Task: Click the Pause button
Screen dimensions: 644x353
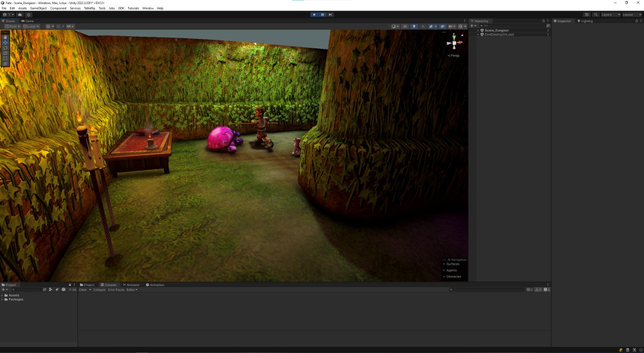Action: (x=322, y=15)
